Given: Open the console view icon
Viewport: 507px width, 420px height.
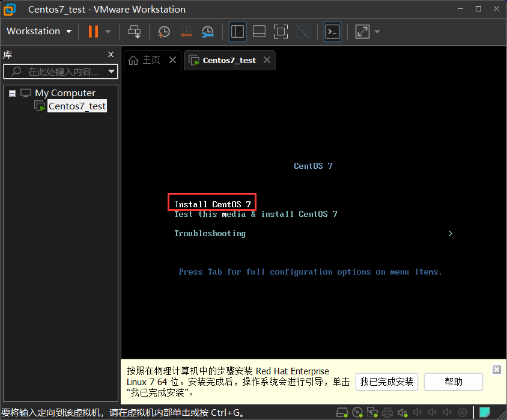Looking at the screenshot, I should [332, 31].
